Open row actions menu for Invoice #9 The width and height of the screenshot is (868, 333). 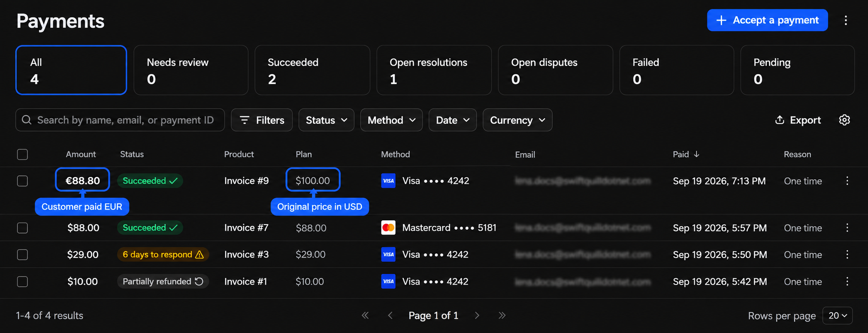pyautogui.click(x=847, y=181)
